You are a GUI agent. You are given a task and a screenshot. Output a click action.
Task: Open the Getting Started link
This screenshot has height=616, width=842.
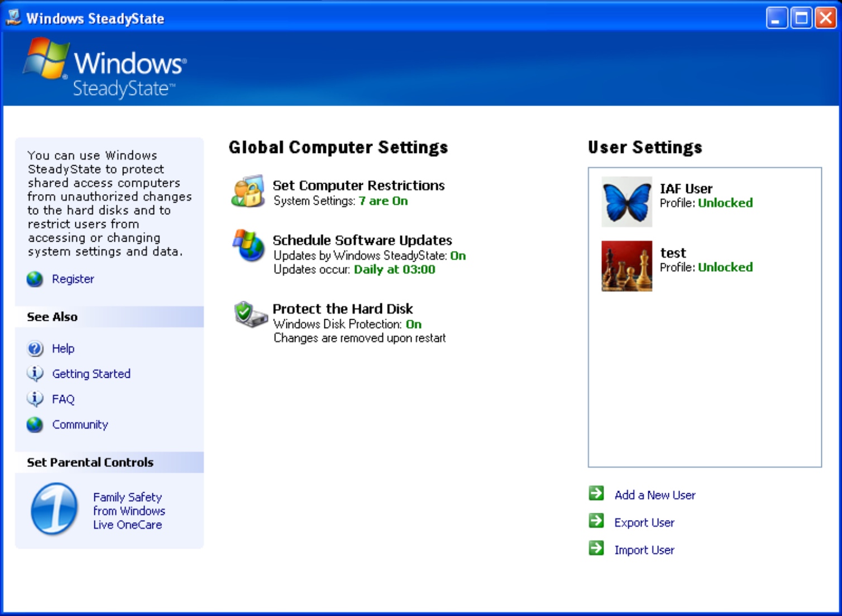click(x=91, y=374)
